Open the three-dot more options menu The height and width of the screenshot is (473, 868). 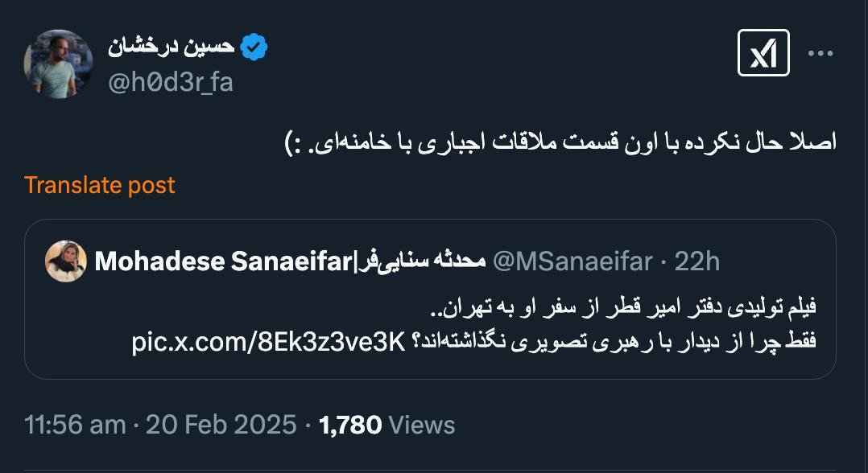coord(820,53)
